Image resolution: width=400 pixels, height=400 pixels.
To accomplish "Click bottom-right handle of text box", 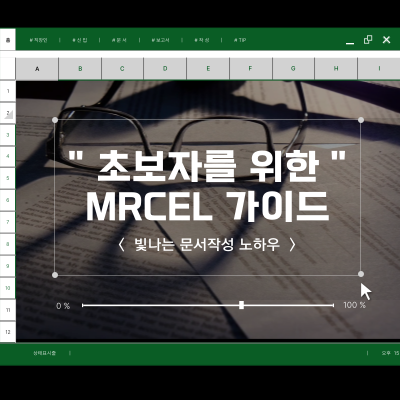I will [x=361, y=274].
